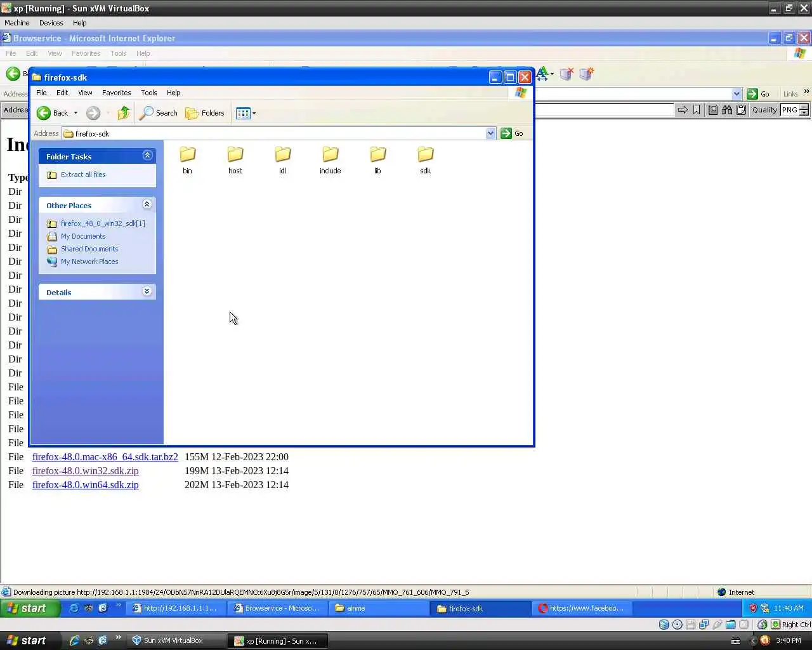Expand the firefox-sdk address bar dropdown

pyautogui.click(x=490, y=133)
